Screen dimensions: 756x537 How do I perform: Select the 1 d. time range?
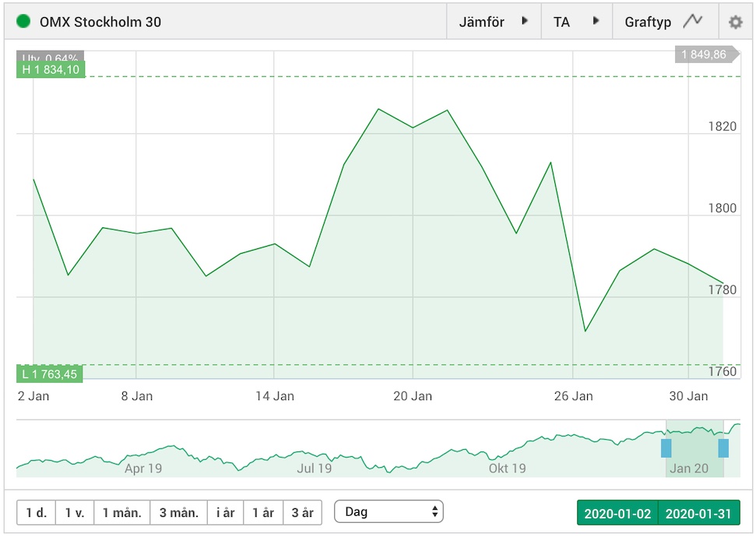(x=36, y=512)
